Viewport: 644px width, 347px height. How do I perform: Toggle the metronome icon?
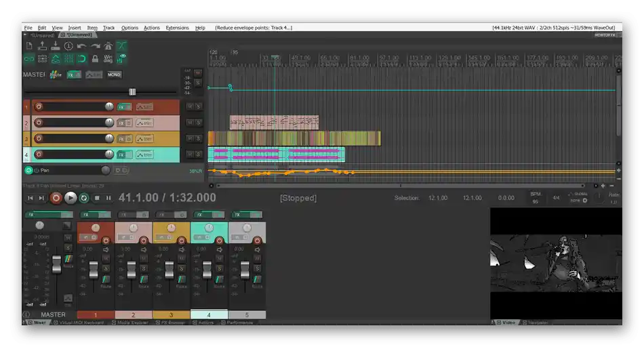108,46
